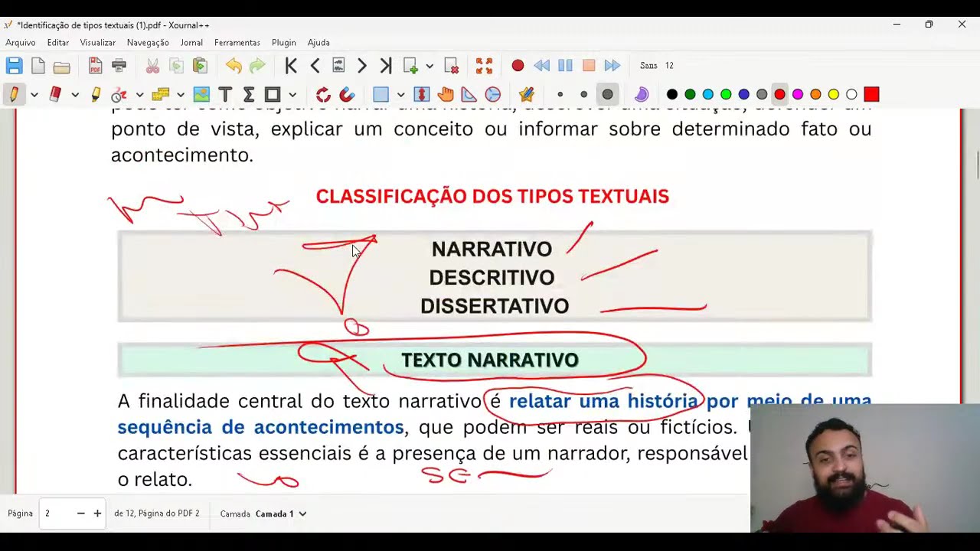This screenshot has height=551, width=980.
Task: Open the Ajuda menu
Action: tap(318, 43)
